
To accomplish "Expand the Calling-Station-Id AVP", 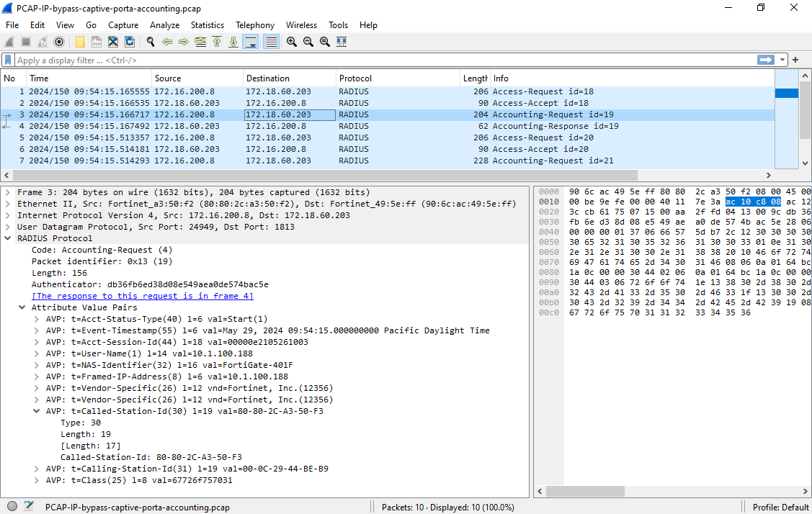I will point(35,469).
